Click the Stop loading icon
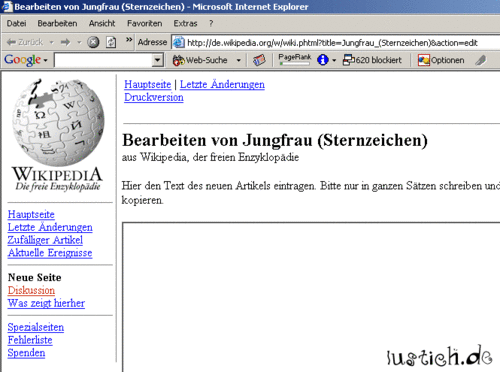Viewport: 500px width, 372px height. [x=93, y=42]
